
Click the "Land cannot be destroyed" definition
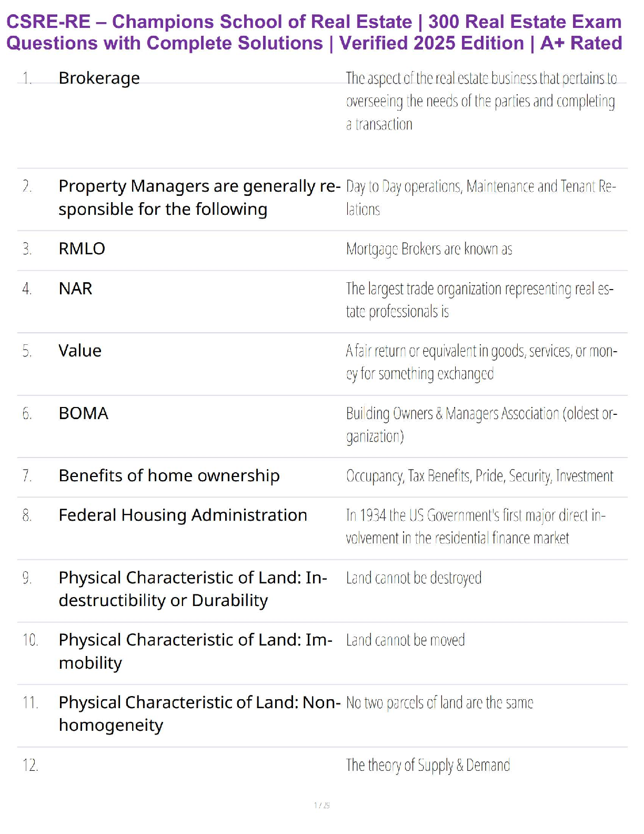pyautogui.click(x=414, y=578)
